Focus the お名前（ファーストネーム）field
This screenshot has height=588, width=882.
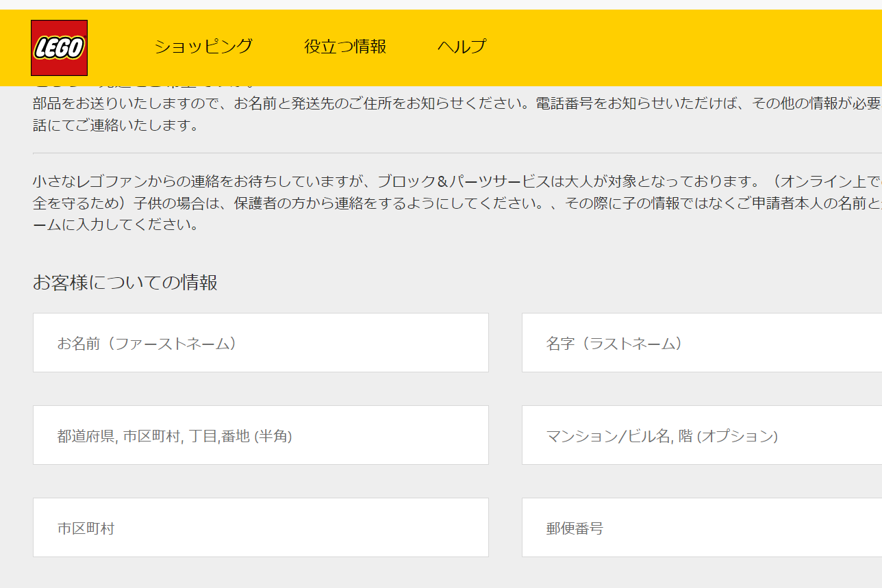tap(260, 343)
